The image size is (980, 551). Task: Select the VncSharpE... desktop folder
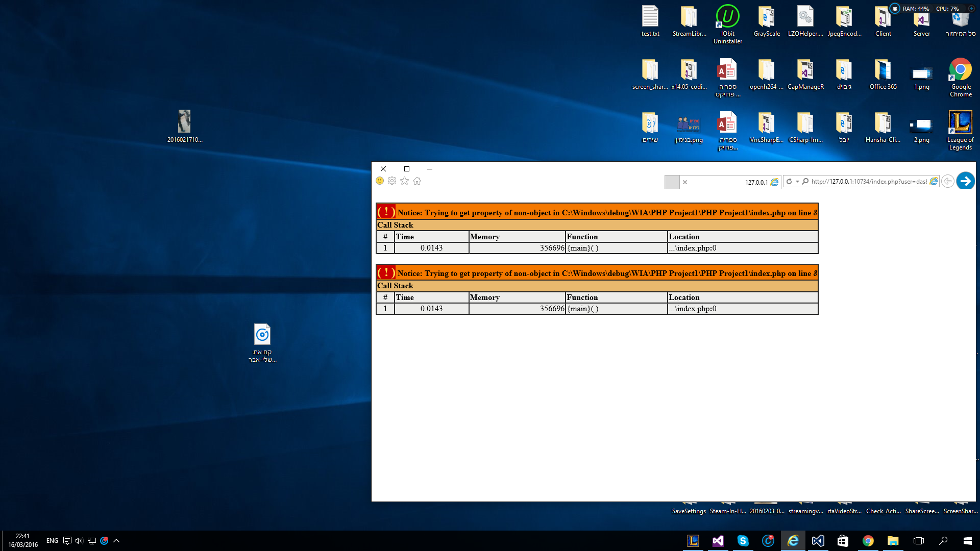767,128
